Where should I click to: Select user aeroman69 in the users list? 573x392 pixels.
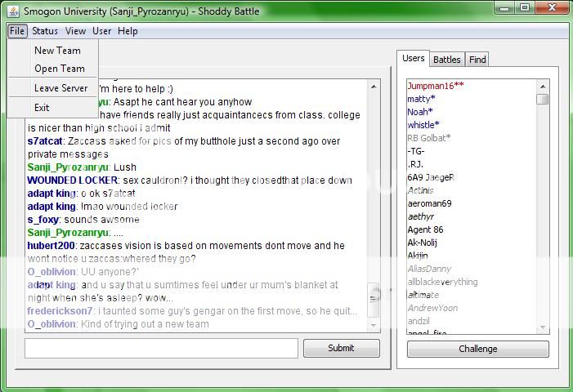pyautogui.click(x=429, y=203)
